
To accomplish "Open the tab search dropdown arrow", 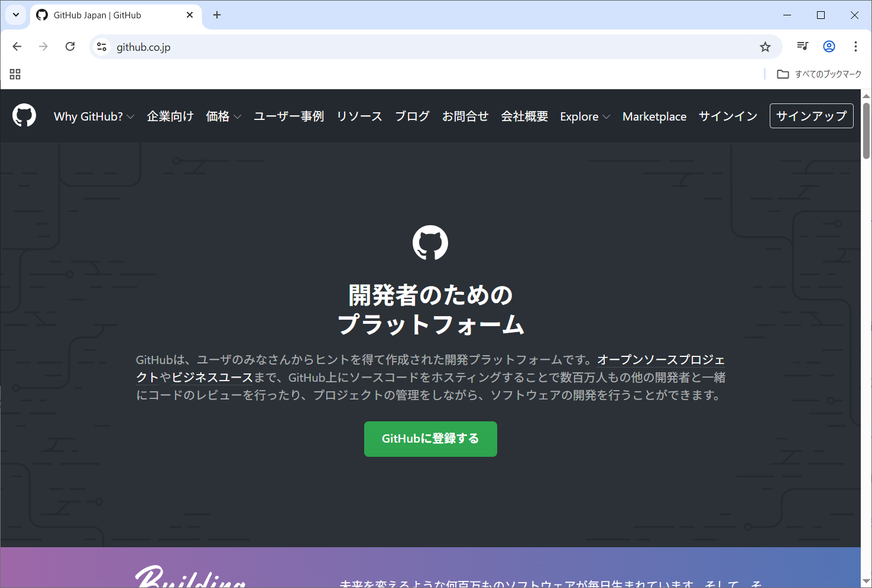I will (16, 15).
